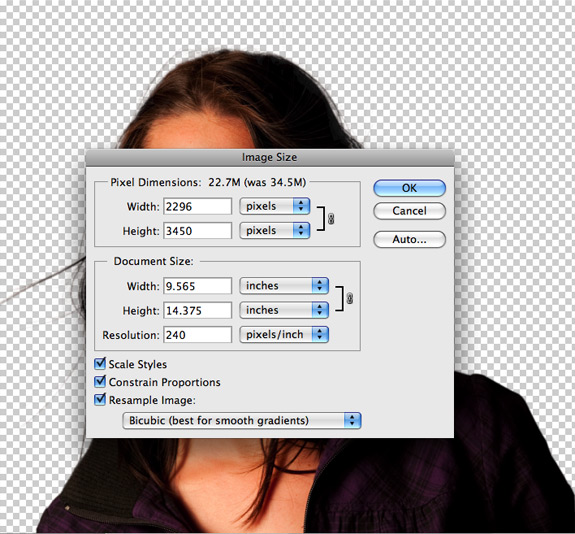Open pixel Height units dropdown
The height and width of the screenshot is (534, 575).
(x=275, y=230)
